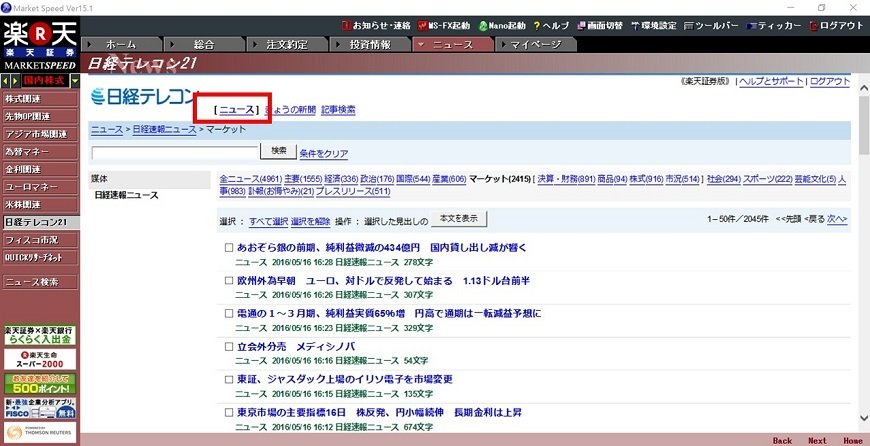Screen dimensions: 870x446
Task: Click the left arrow beside 国内株式
Action: pos(5,80)
